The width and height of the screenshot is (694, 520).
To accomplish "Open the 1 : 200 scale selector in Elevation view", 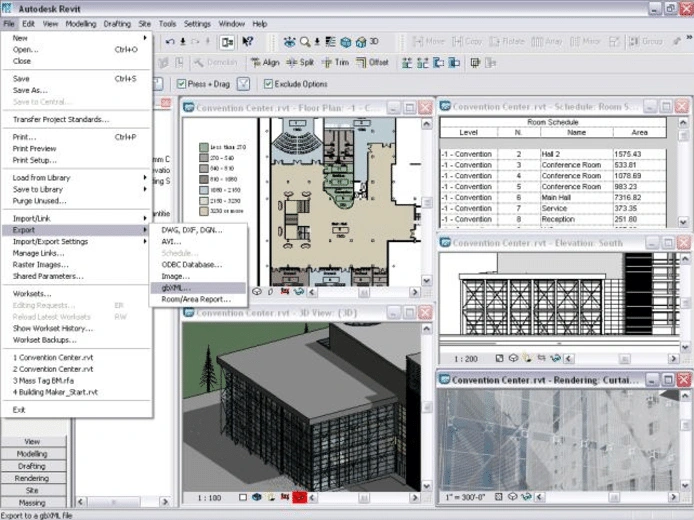I will (x=466, y=358).
